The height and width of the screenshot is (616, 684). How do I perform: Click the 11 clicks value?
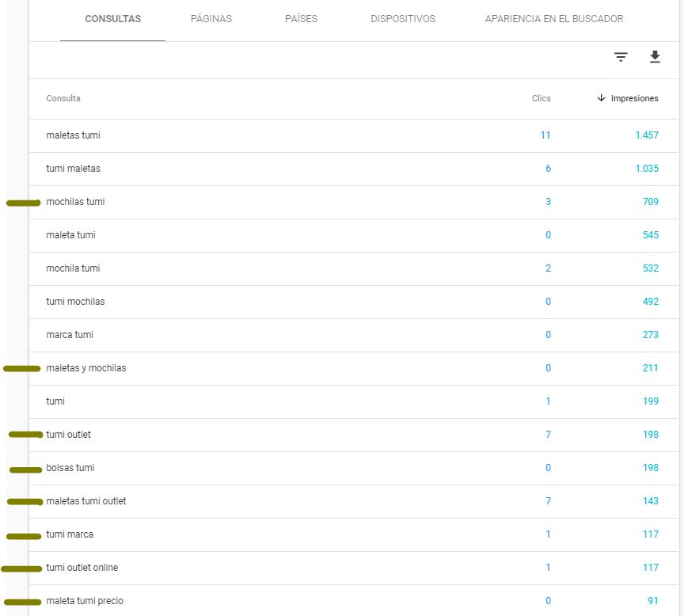click(545, 135)
